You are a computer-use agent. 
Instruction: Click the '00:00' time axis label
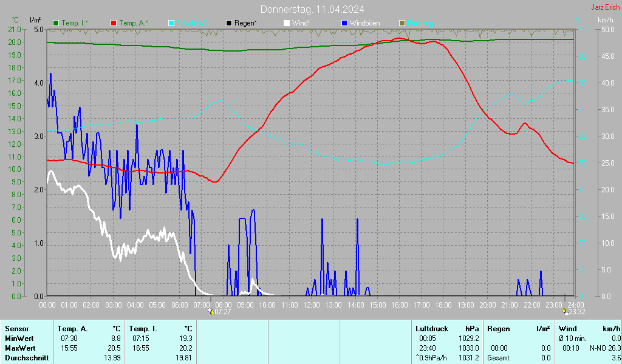point(47,305)
